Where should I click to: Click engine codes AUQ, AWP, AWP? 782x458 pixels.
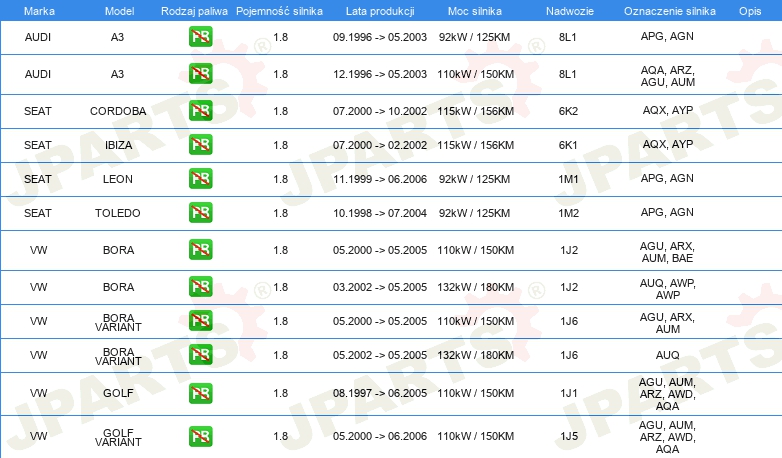tap(667, 289)
